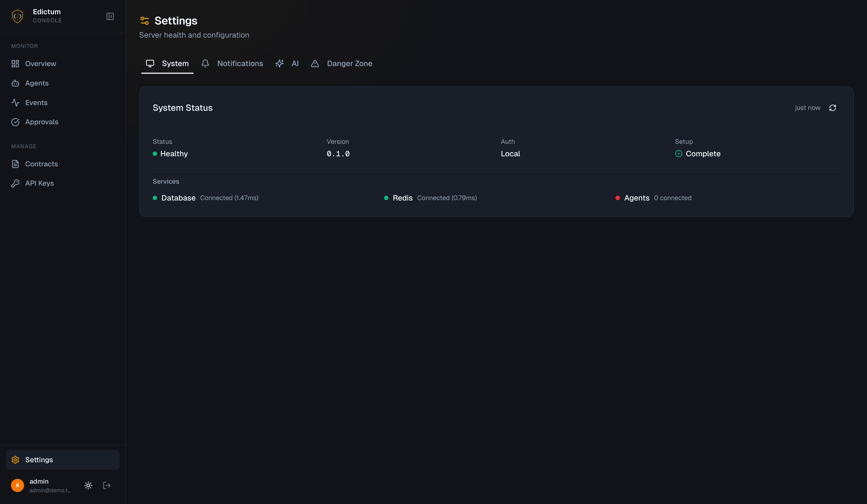The width and height of the screenshot is (867, 504).
Task: Refresh System Status with the reload icon
Action: click(833, 108)
